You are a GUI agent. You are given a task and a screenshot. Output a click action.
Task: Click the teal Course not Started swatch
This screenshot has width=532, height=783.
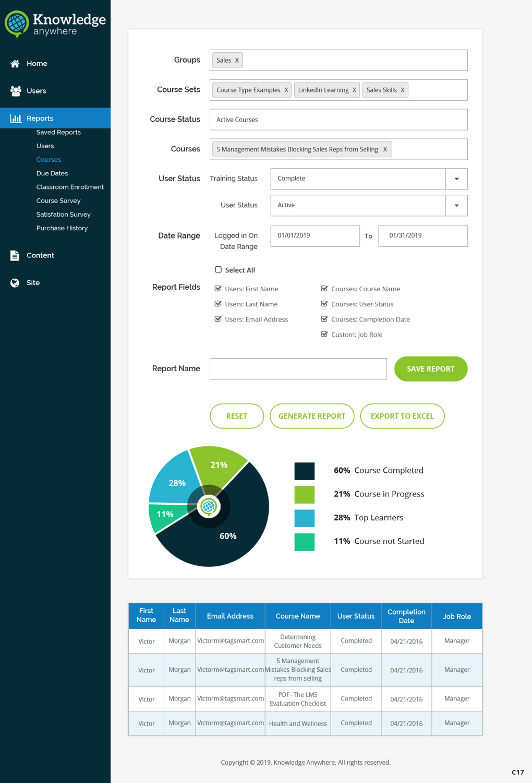pos(305,542)
